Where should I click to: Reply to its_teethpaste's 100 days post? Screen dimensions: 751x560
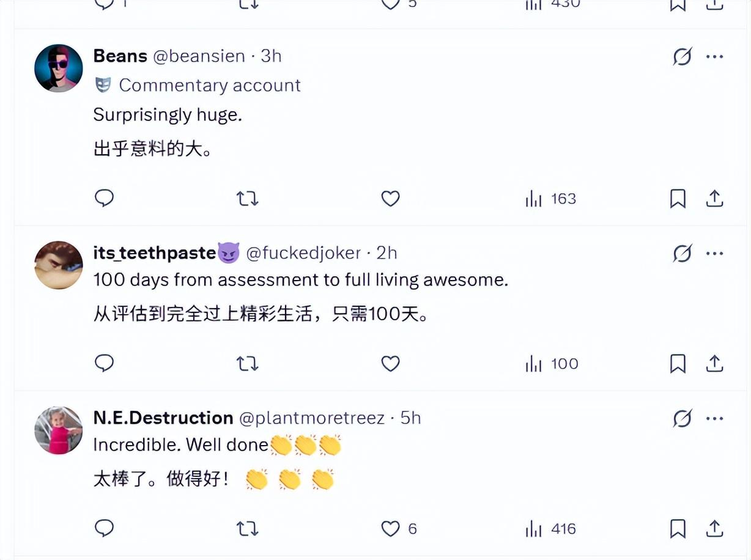[x=105, y=363]
